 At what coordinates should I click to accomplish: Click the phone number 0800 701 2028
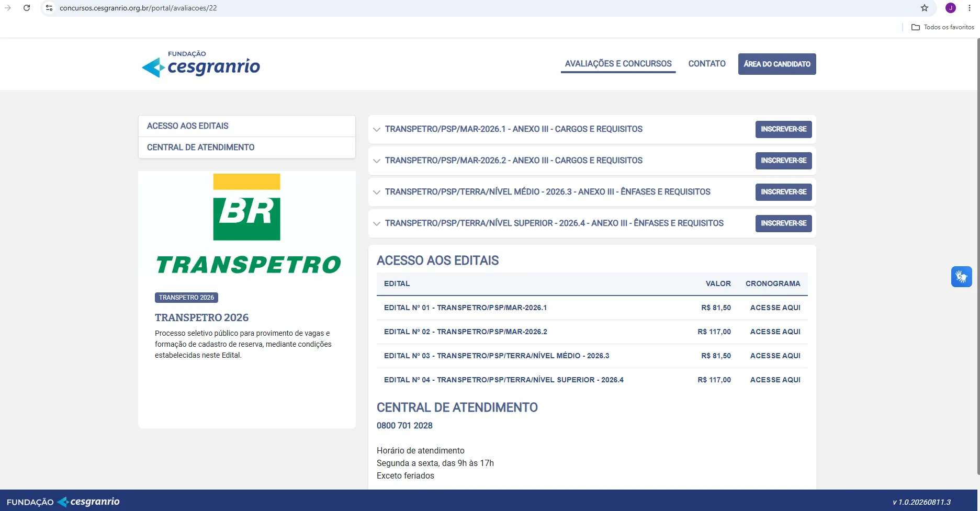click(x=404, y=426)
